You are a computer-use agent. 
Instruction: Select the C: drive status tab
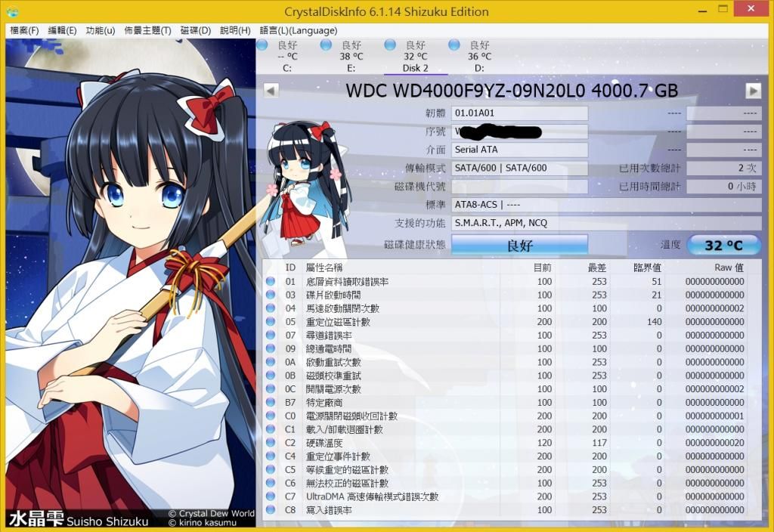pos(287,56)
